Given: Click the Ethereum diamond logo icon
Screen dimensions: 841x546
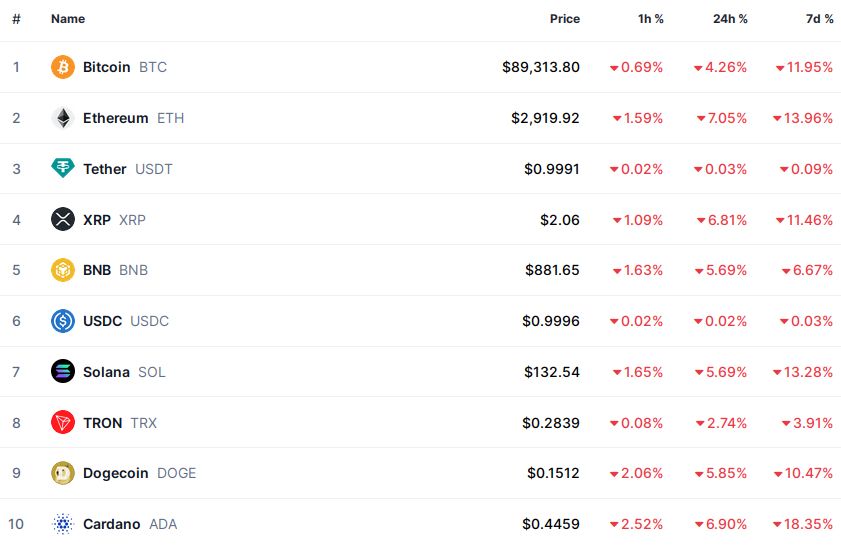Looking at the screenshot, I should (63, 118).
